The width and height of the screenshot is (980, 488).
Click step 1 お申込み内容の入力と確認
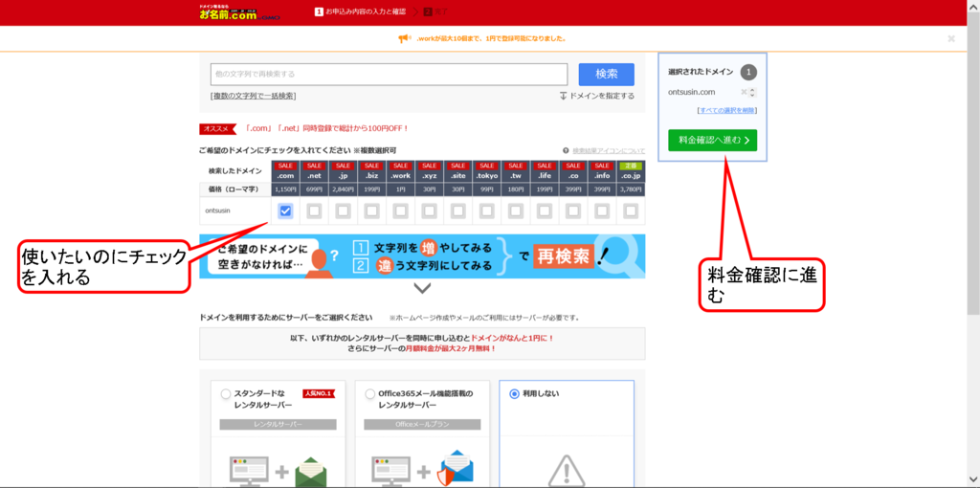pos(360,11)
